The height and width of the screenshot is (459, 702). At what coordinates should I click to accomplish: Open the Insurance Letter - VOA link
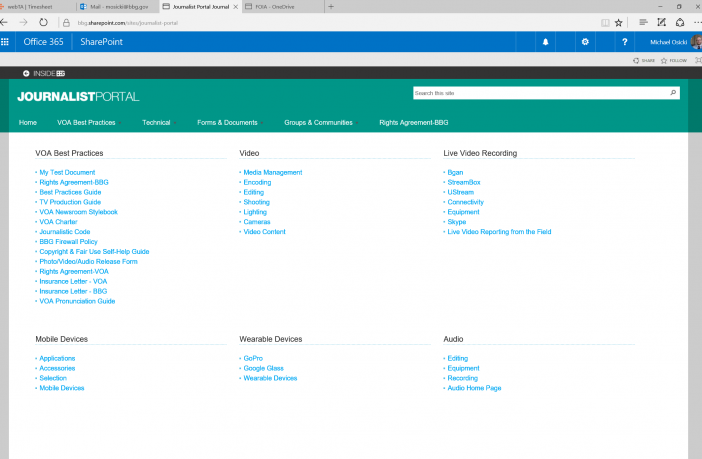73,281
